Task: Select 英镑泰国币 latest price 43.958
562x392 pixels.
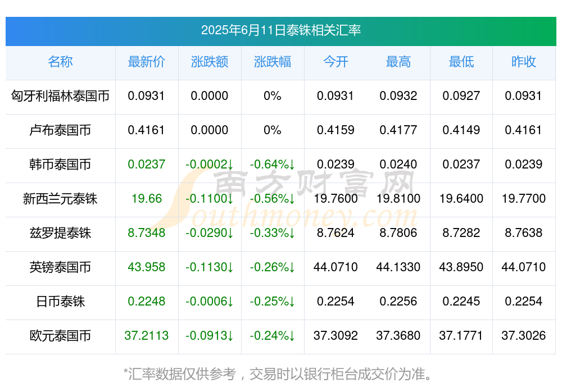Action: (147, 267)
